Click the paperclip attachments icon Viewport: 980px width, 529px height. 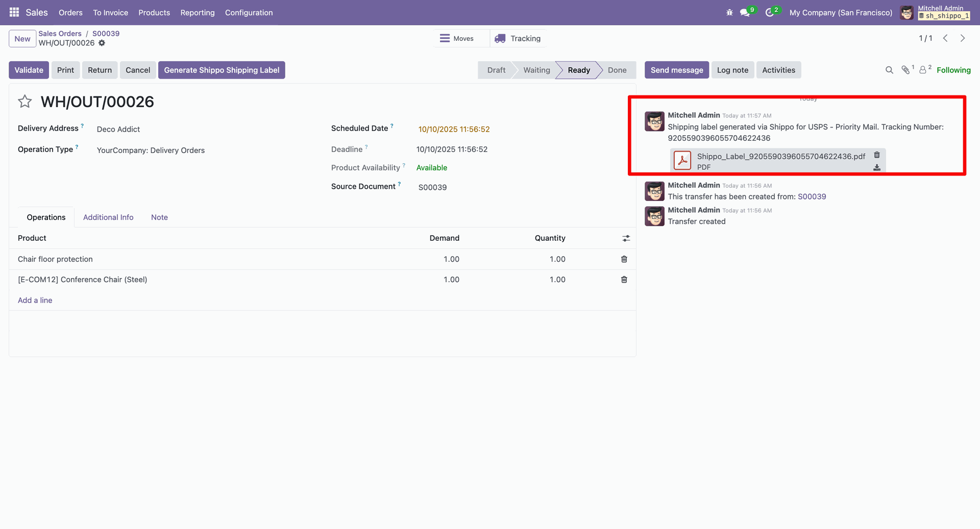coord(905,70)
